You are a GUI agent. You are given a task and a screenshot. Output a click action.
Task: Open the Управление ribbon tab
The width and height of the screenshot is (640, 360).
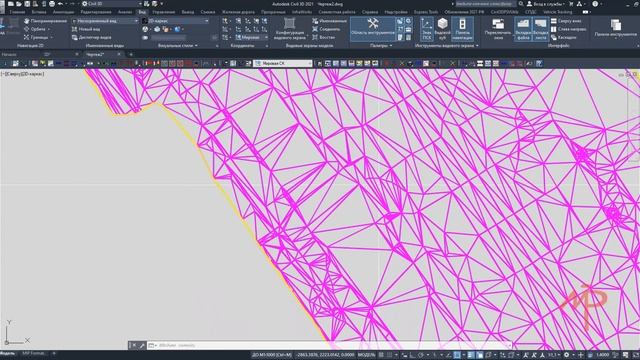click(163, 12)
